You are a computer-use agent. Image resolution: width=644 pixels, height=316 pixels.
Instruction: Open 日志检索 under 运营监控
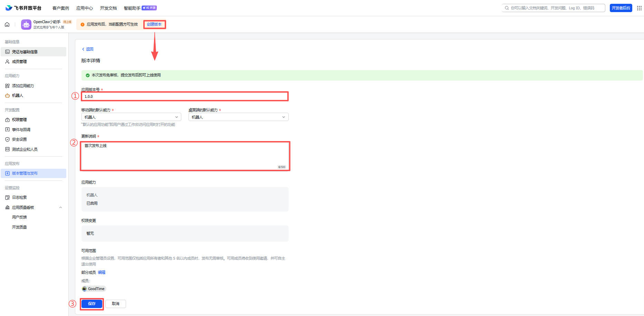pyautogui.click(x=19, y=198)
